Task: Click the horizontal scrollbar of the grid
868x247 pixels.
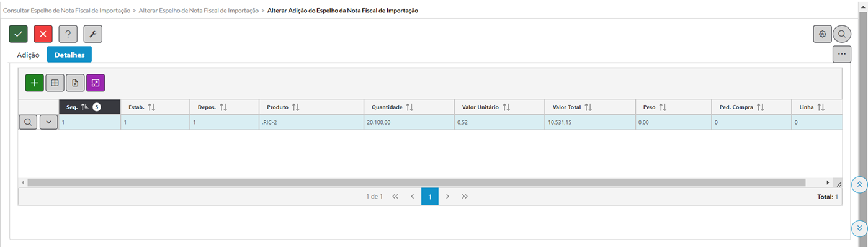Action: pyautogui.click(x=416, y=182)
